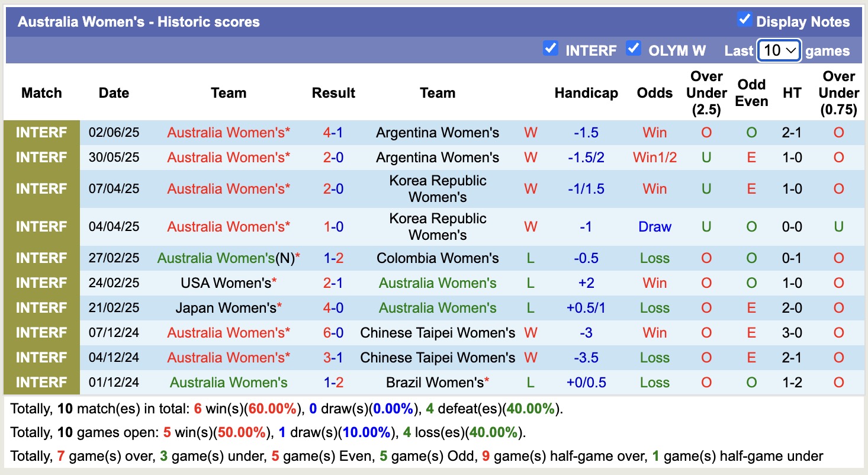Uncheck the OLYM W filter checkbox
Screen dimensions: 868x475
pos(634,48)
